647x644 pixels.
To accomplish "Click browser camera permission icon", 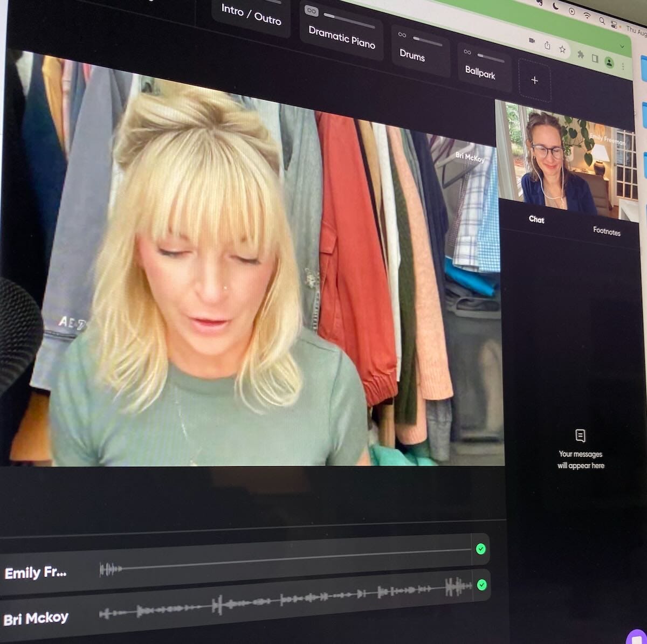I will click(x=532, y=40).
